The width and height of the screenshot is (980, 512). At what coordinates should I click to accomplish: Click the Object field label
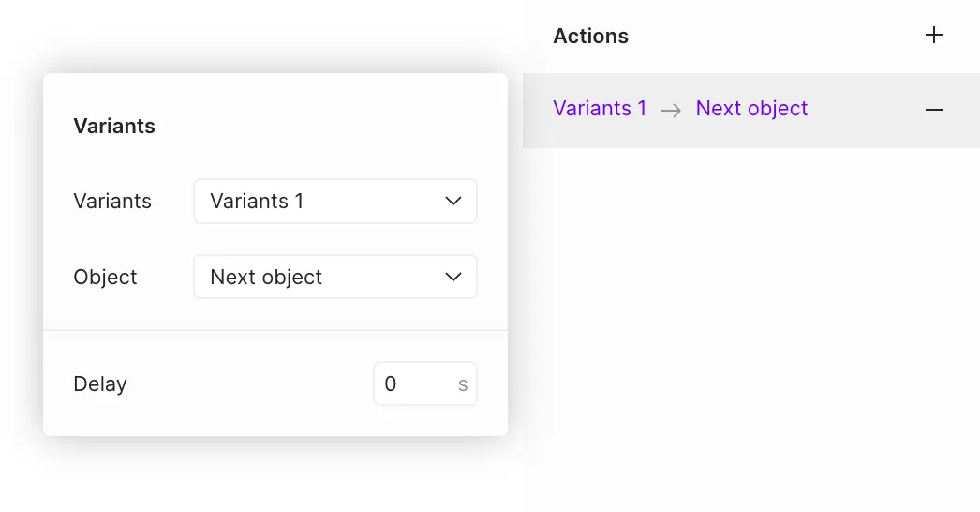(x=105, y=278)
